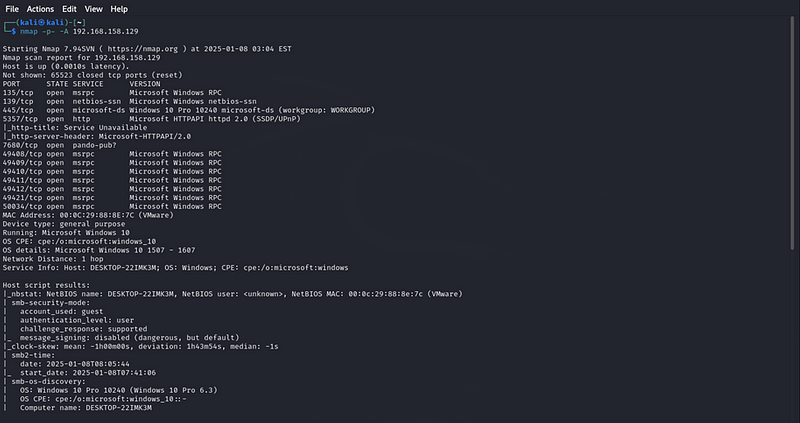Click the terminal vertical scrollbar thumb
Viewport: 800px width, 423px height.
[792, 133]
